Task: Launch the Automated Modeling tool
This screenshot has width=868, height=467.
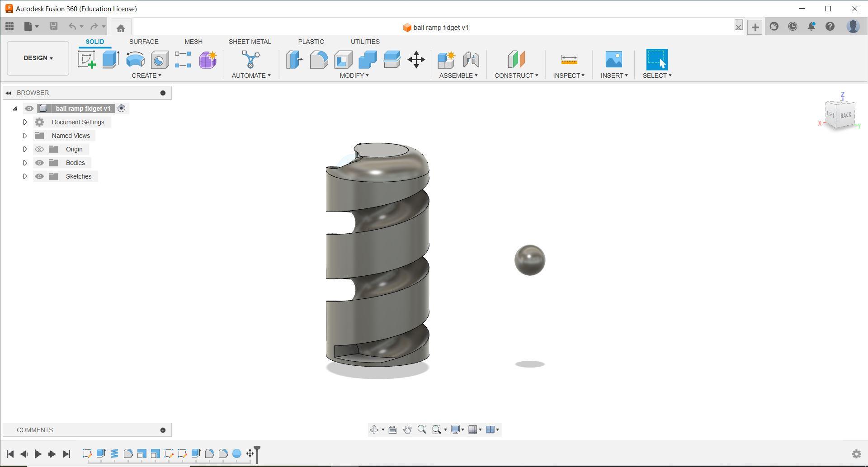Action: tap(251, 60)
